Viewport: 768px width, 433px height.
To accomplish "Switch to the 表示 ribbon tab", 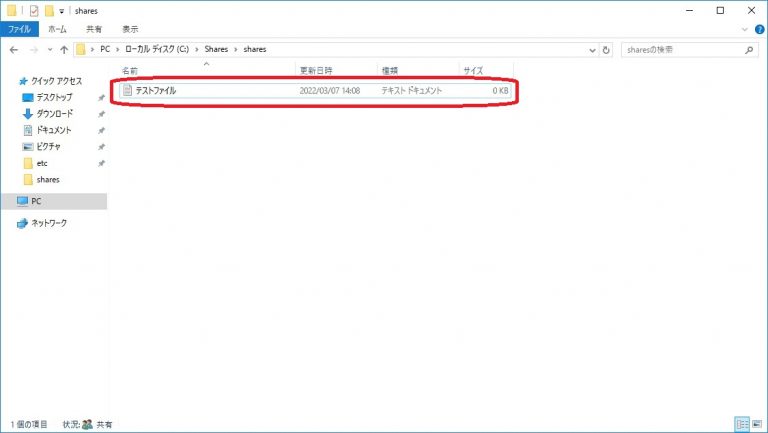I will click(x=131, y=29).
